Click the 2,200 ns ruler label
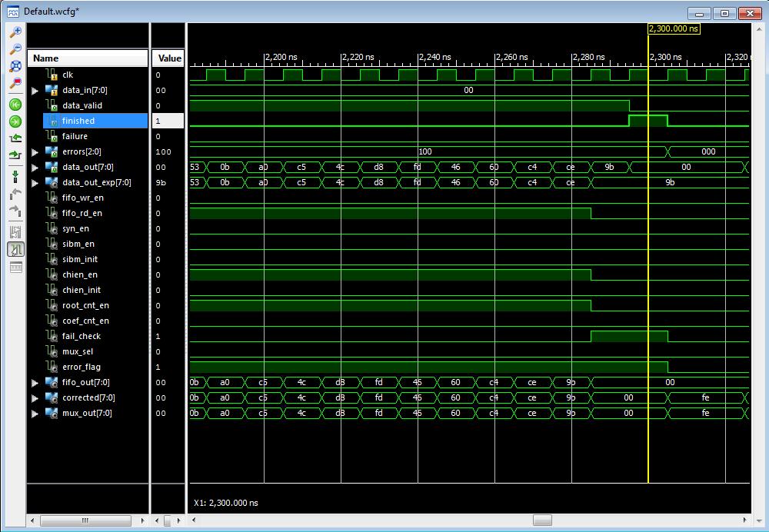The image size is (769, 532). [x=281, y=57]
